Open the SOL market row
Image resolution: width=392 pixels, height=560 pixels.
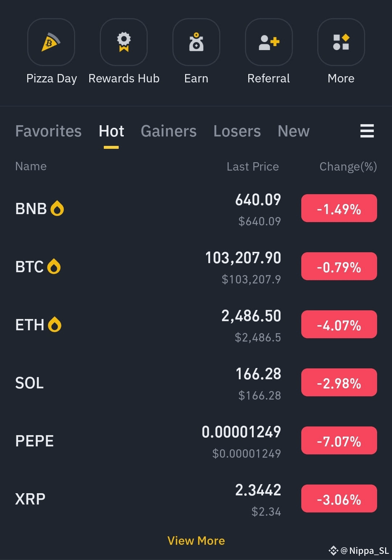(196, 383)
